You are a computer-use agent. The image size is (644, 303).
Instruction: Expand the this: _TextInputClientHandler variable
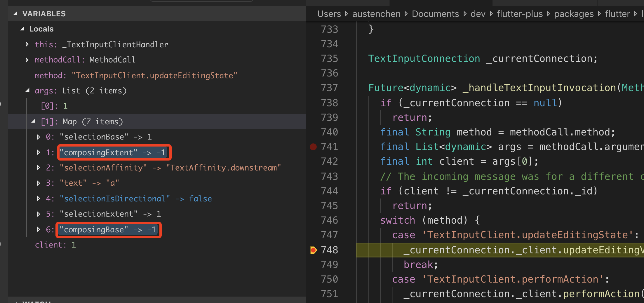(27, 44)
